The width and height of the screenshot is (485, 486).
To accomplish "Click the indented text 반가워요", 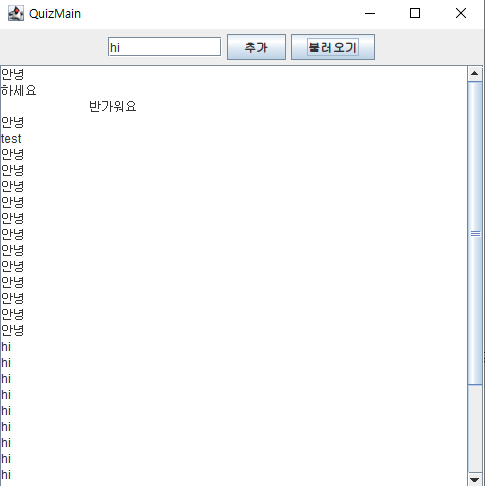I will coord(113,106).
